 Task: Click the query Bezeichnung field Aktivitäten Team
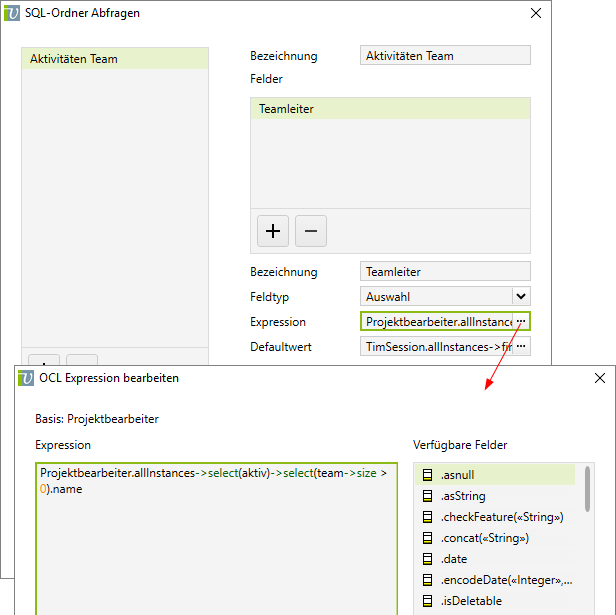pos(444,56)
